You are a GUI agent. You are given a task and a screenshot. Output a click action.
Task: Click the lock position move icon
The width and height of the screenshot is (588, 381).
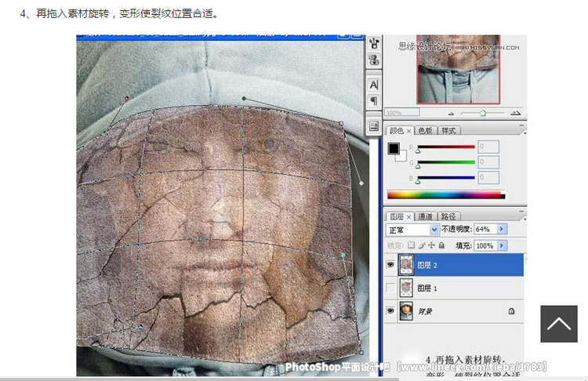click(x=433, y=245)
